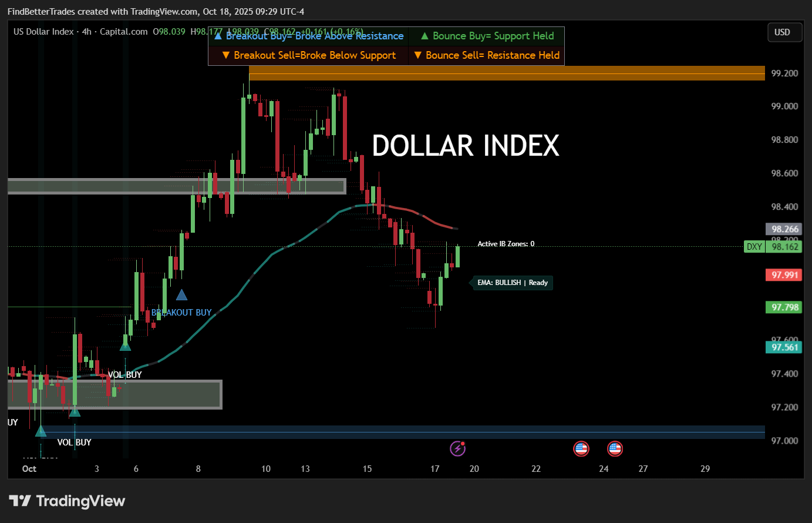Open the USD currency selector

[783, 32]
